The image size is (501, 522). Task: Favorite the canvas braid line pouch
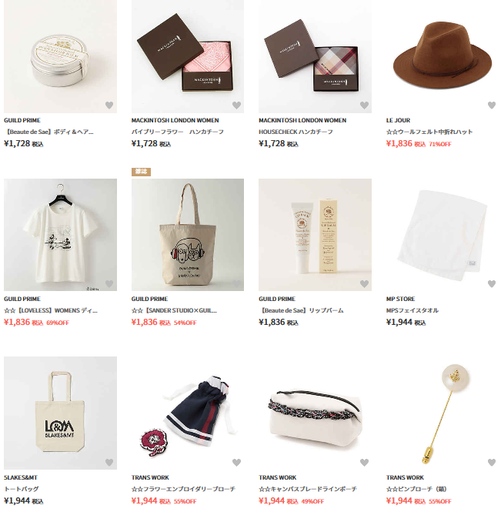(x=364, y=462)
